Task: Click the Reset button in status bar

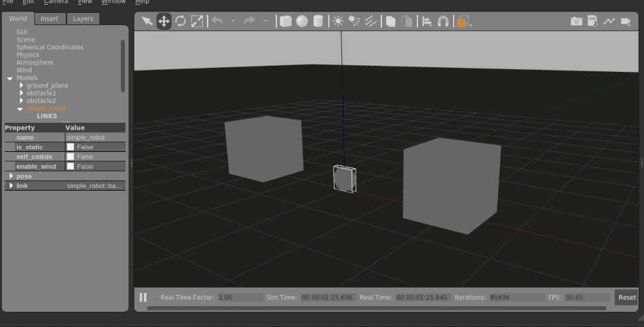Action: pyautogui.click(x=627, y=297)
